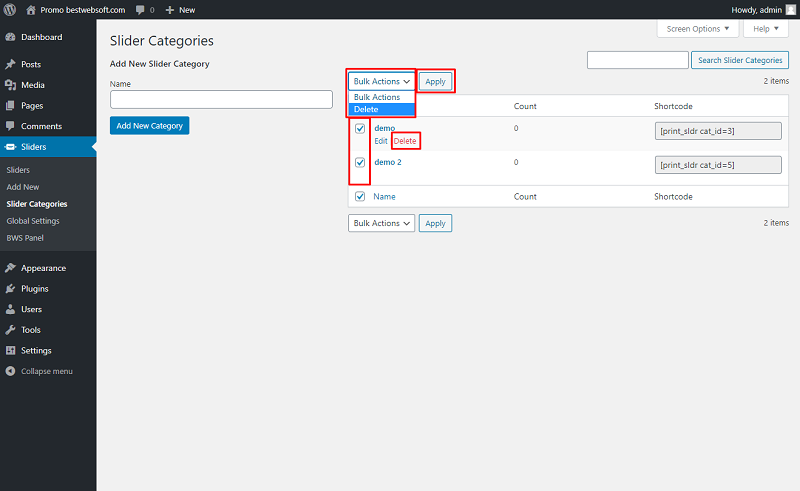Focus the slider categories search field

pyautogui.click(x=638, y=60)
